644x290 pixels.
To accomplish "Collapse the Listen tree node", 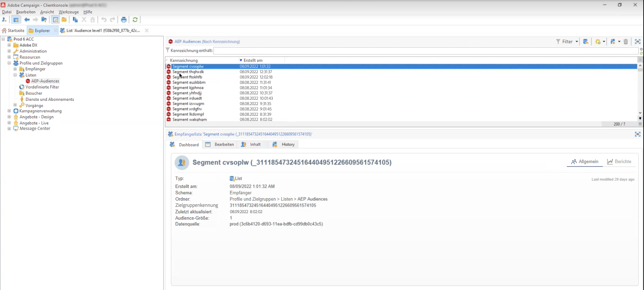I will coord(15,75).
